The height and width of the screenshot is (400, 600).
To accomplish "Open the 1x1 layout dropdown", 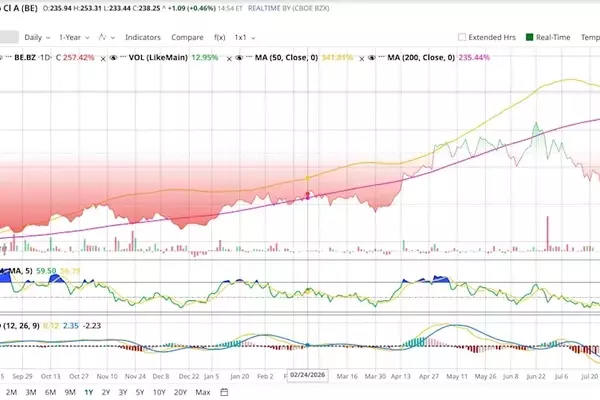I will click(x=245, y=38).
